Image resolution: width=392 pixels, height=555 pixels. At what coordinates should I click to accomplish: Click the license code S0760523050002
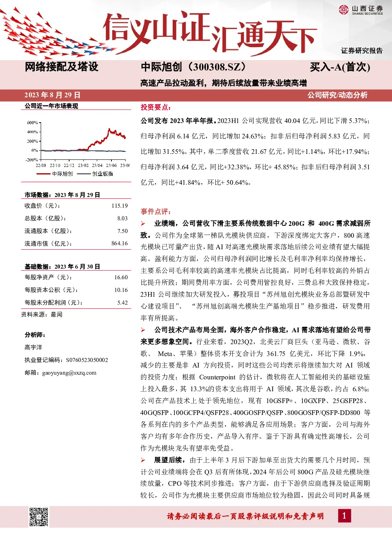pos(87,360)
